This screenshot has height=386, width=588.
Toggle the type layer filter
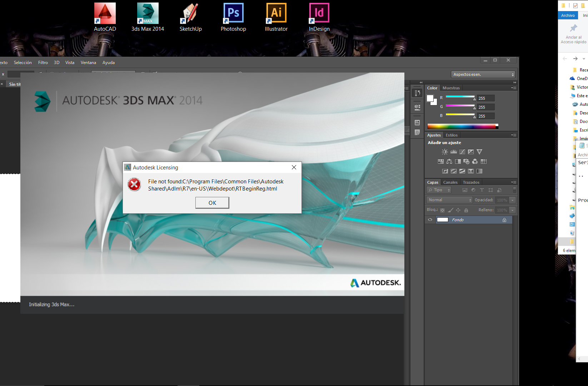coord(482,190)
